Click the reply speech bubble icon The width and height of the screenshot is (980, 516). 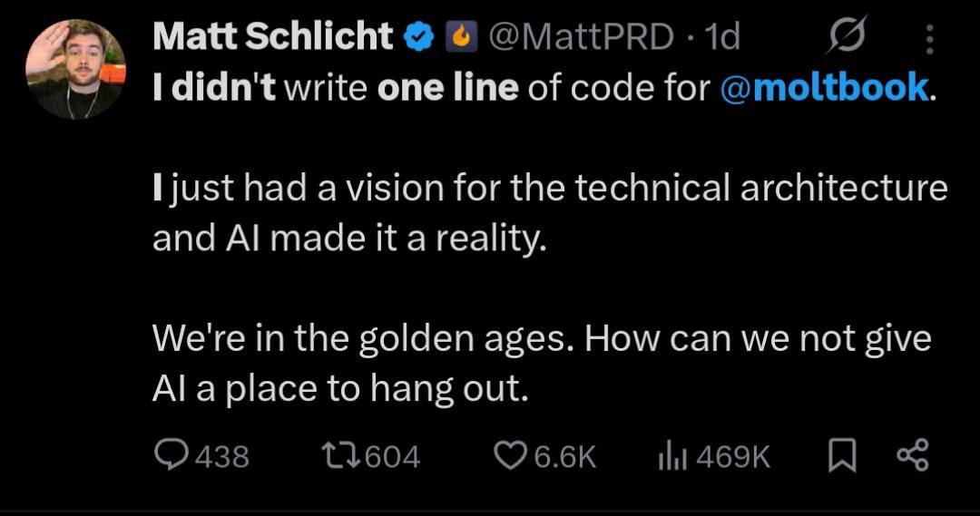(x=170, y=455)
